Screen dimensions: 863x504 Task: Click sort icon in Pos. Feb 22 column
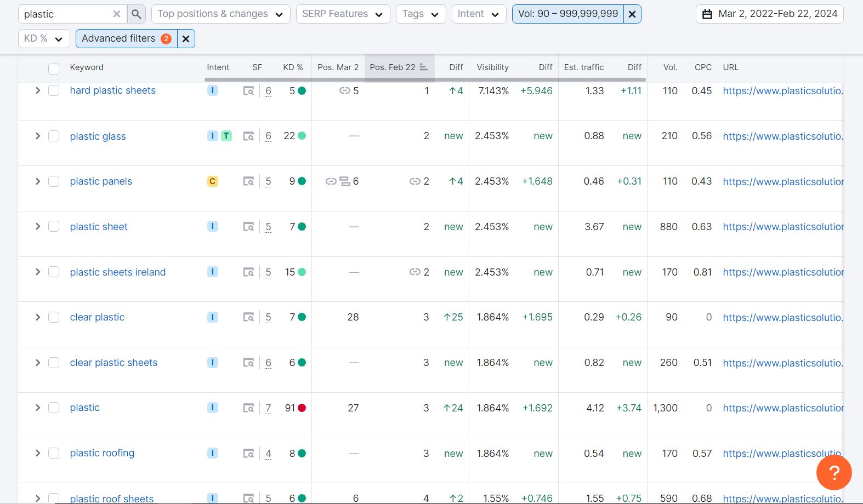[423, 67]
